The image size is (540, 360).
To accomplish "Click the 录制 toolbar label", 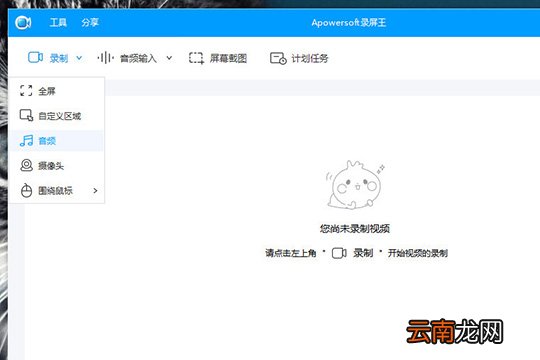I will pyautogui.click(x=59, y=58).
